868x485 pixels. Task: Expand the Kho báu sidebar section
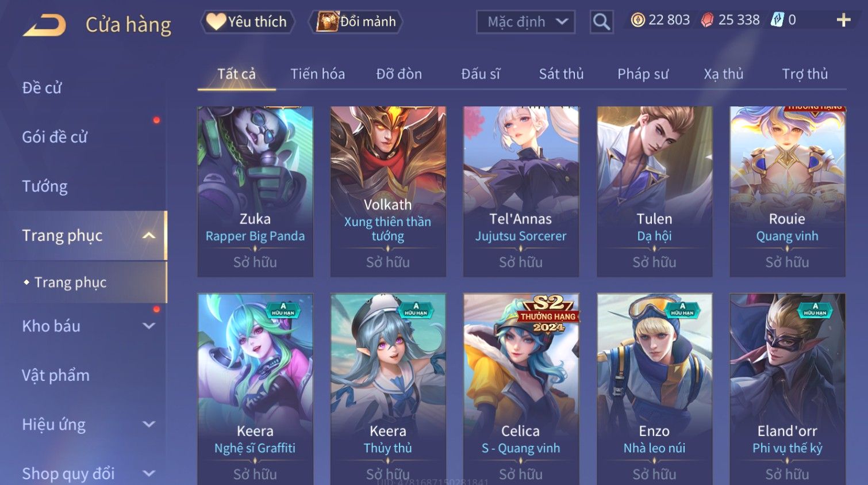tap(149, 326)
